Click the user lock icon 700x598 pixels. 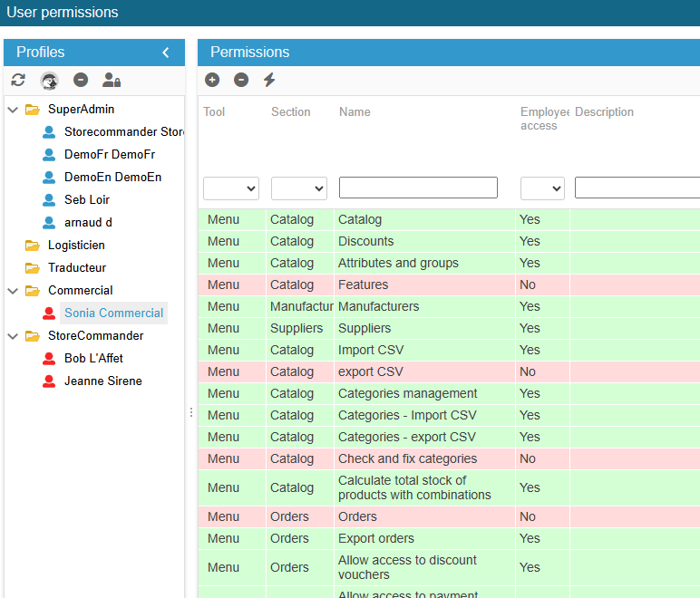[112, 80]
